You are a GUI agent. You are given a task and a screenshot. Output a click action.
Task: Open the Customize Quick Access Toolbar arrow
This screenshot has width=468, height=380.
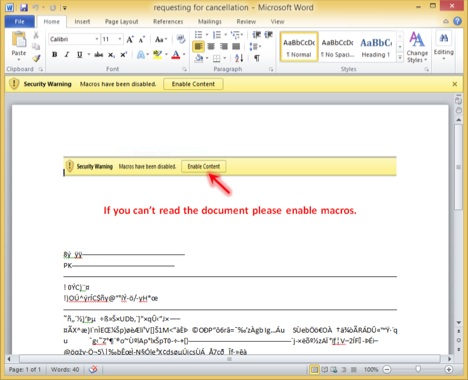click(x=65, y=7)
